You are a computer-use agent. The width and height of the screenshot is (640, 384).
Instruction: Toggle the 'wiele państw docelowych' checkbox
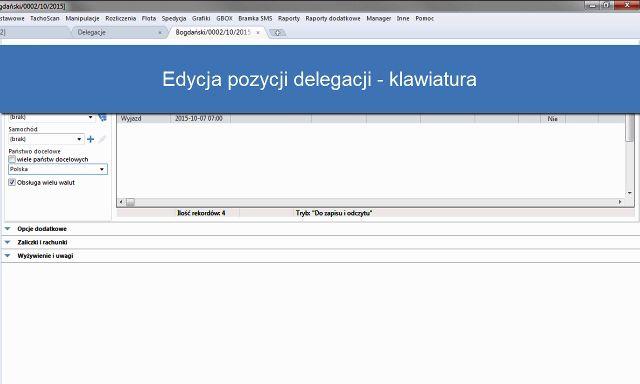coord(12,159)
